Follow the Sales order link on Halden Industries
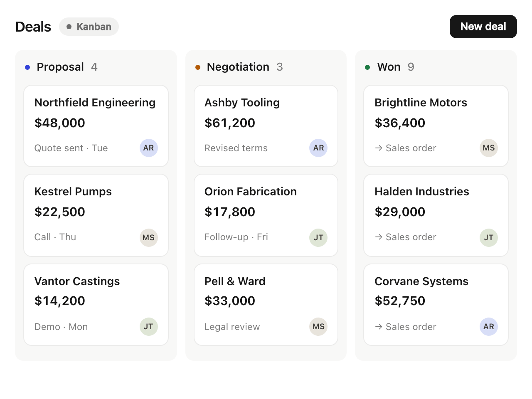The image size is (532, 399). click(405, 237)
